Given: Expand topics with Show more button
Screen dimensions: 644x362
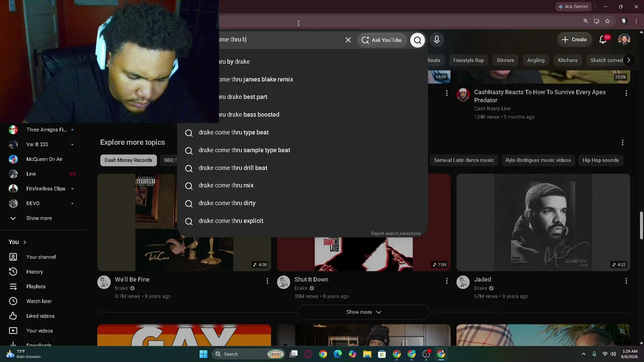Looking at the screenshot, I should tap(363, 312).
